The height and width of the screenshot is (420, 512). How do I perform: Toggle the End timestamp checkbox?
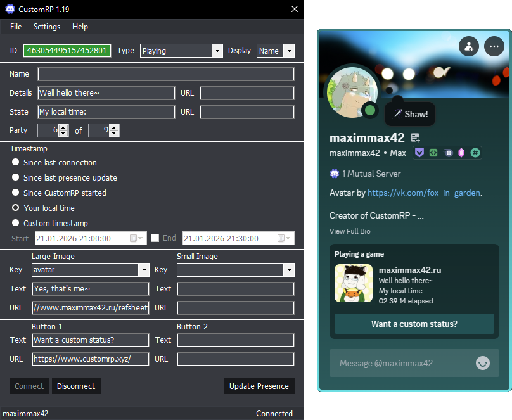pyautogui.click(x=155, y=238)
